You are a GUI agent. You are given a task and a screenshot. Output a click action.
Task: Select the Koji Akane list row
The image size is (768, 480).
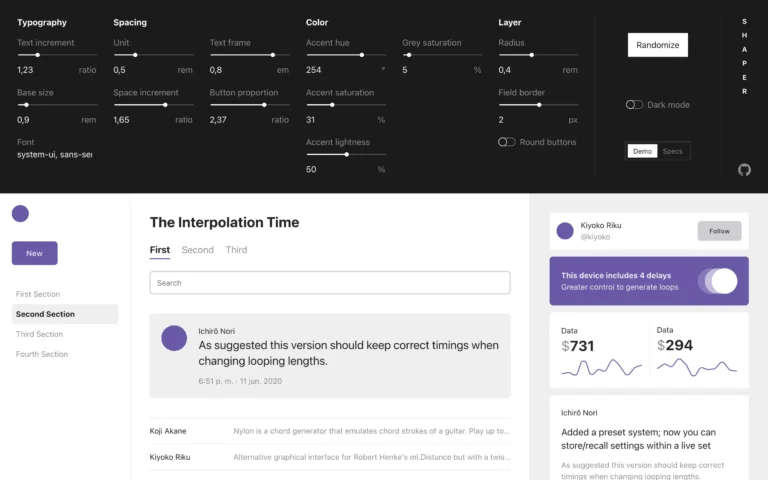[x=330, y=431]
